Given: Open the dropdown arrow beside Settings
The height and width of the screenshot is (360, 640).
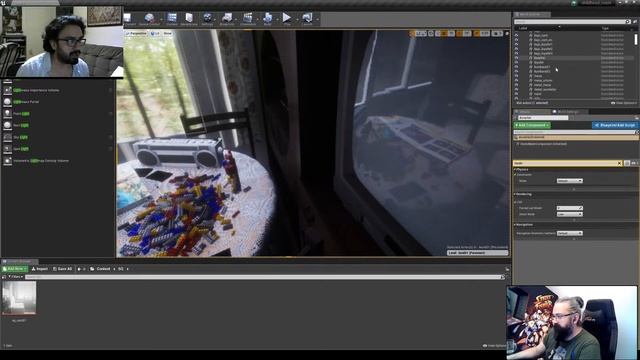Looking at the screenshot, I should coord(215,19).
